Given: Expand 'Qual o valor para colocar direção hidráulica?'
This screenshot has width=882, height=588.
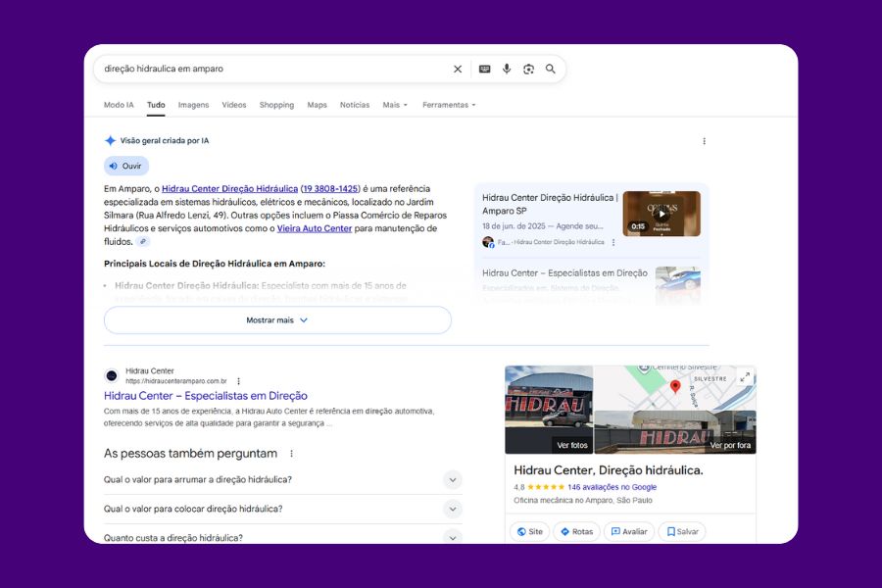Looking at the screenshot, I should pos(283,510).
